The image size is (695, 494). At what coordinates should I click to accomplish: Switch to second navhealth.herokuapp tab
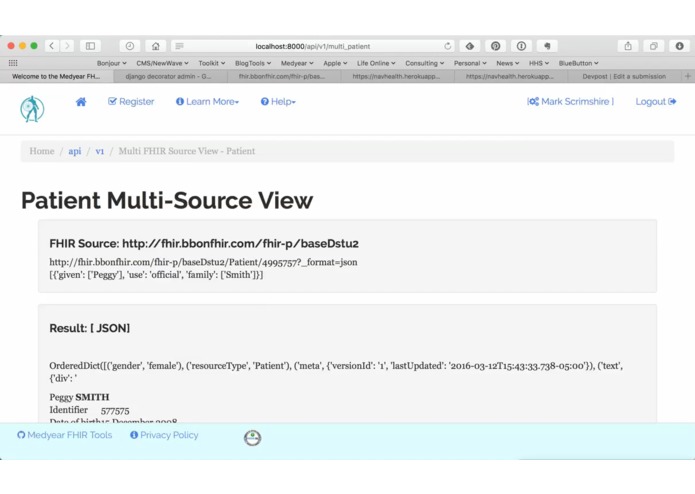pos(510,76)
